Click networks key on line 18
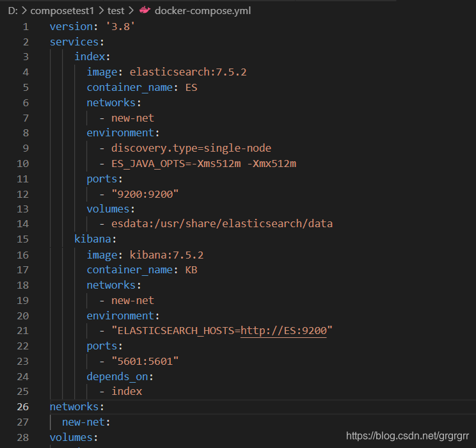Image resolution: width=476 pixels, height=448 pixels. pos(111,285)
